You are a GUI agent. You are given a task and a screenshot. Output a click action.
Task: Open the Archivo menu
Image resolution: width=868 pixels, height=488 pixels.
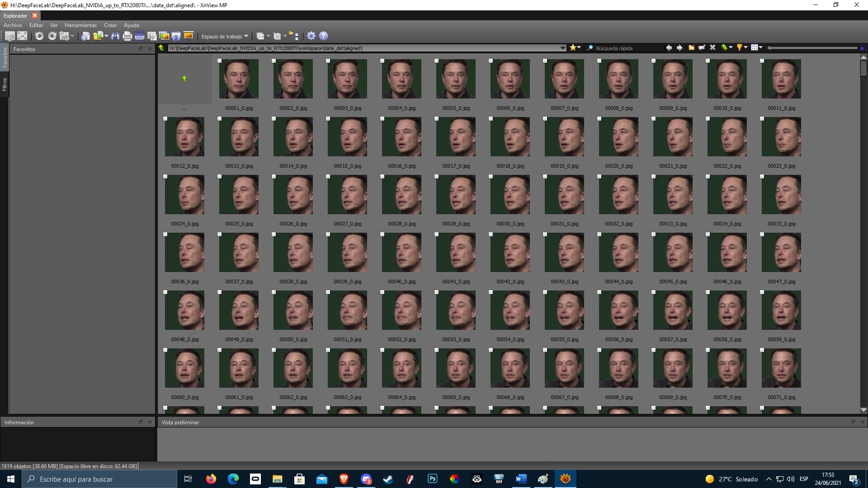click(x=13, y=25)
